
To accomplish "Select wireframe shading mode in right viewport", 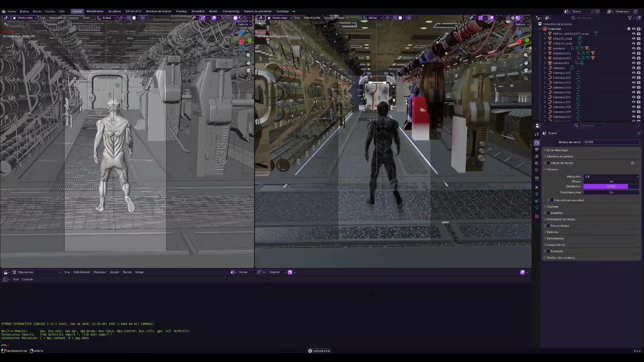I will pos(508,18).
